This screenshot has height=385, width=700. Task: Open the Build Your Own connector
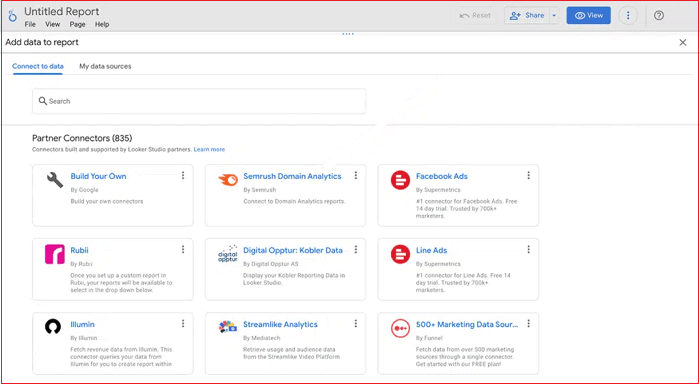98,176
